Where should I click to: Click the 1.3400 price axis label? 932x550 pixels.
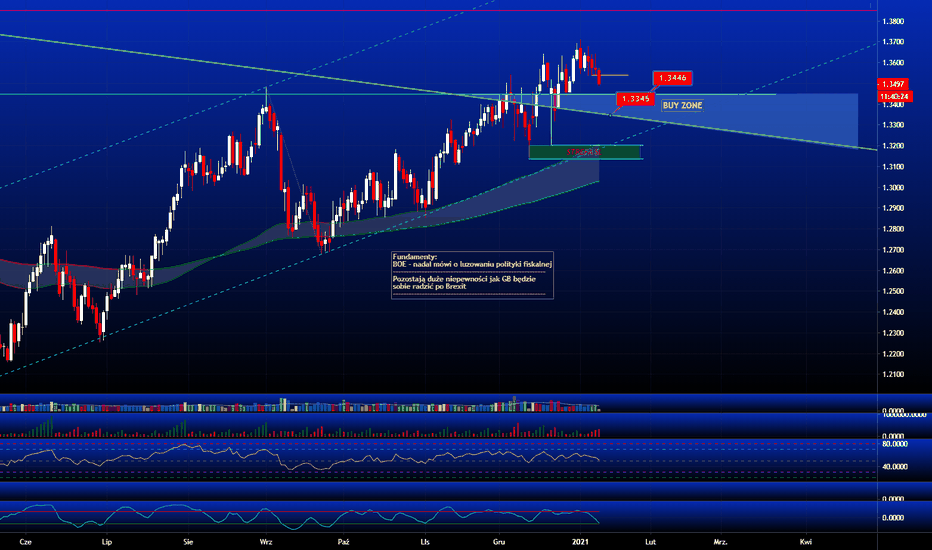893,105
